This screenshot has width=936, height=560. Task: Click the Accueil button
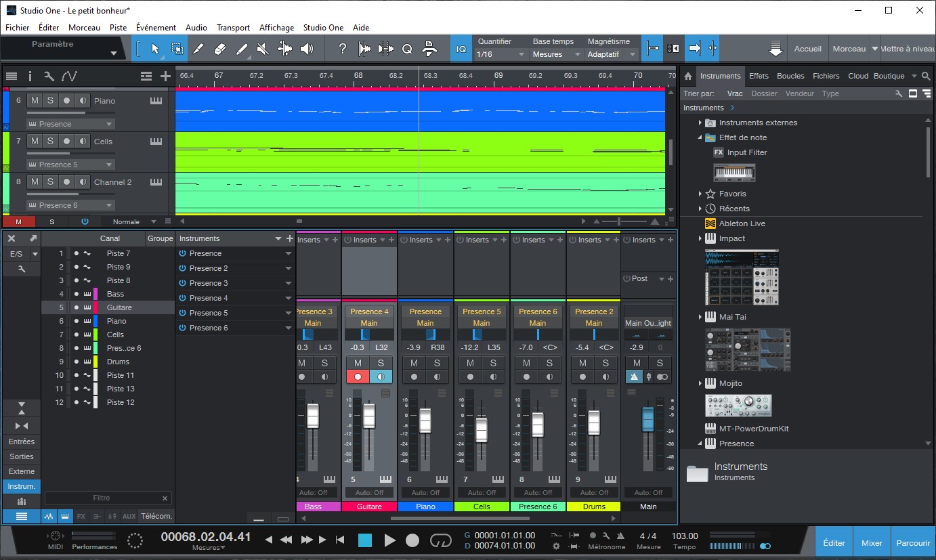pos(808,49)
